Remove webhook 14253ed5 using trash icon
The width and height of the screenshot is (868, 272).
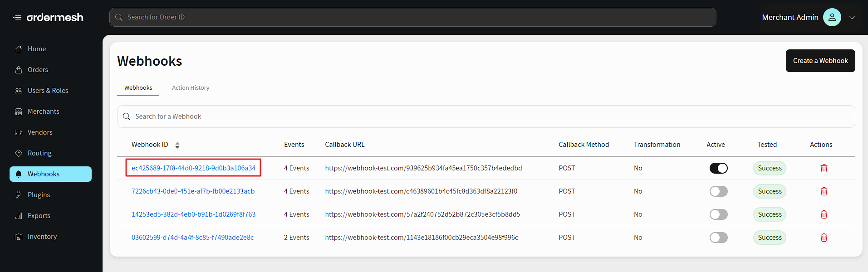[x=824, y=214]
